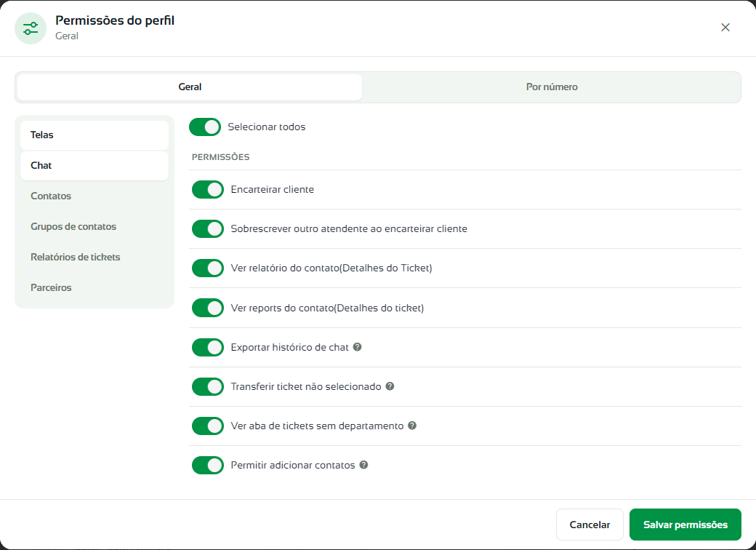Click the Cancelar button
This screenshot has height=550, width=756.
590,525
